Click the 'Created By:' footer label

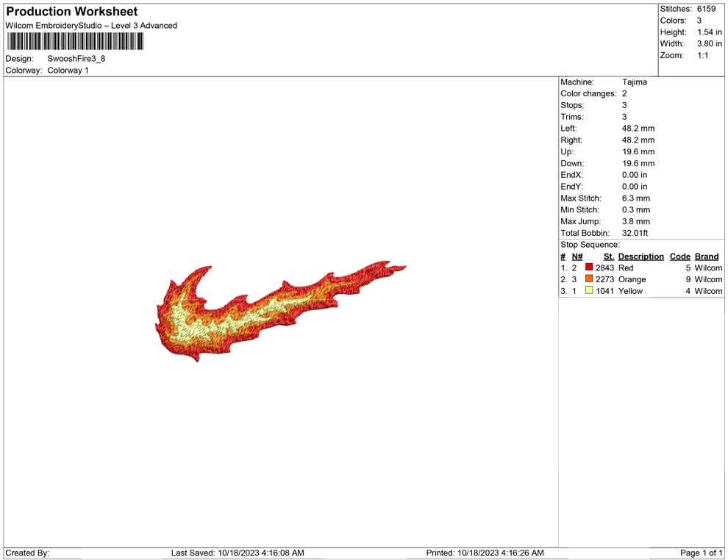(x=27, y=553)
